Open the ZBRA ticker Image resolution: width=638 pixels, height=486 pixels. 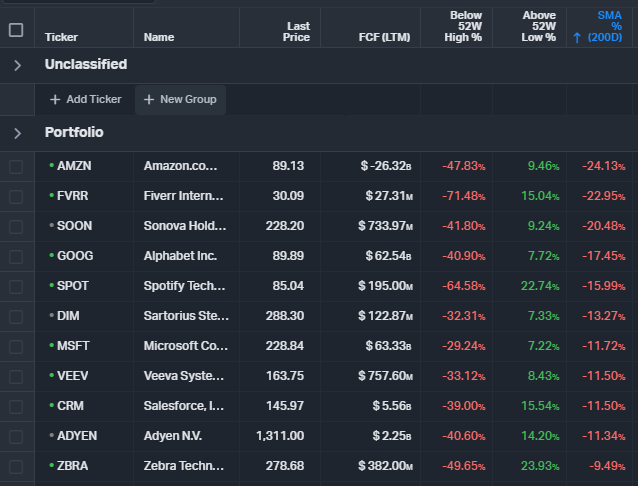pyautogui.click(x=72, y=466)
